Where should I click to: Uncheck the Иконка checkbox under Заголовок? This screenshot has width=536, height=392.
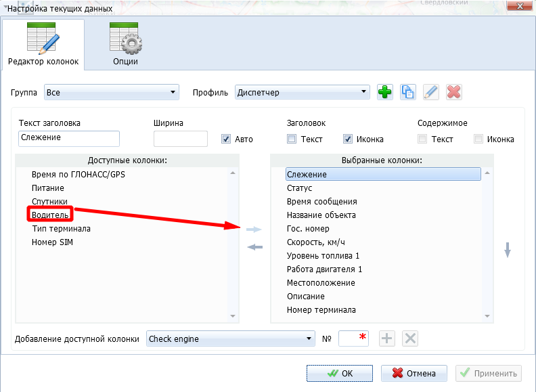click(x=348, y=139)
